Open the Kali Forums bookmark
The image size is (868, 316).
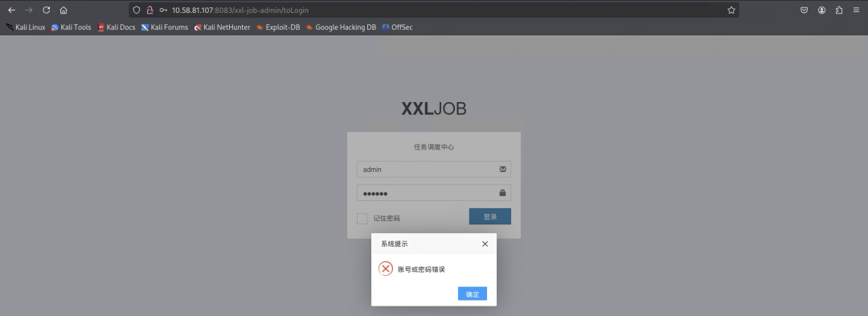[x=165, y=27]
